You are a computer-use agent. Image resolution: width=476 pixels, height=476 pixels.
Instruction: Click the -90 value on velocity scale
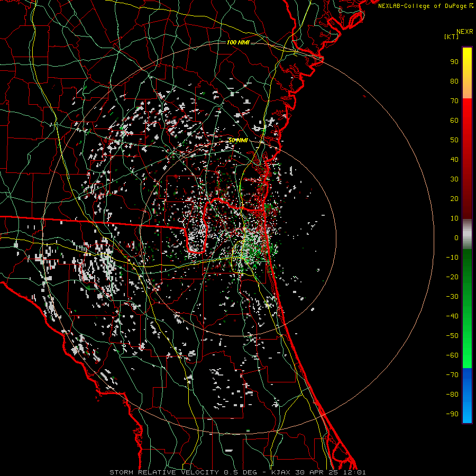point(452,414)
